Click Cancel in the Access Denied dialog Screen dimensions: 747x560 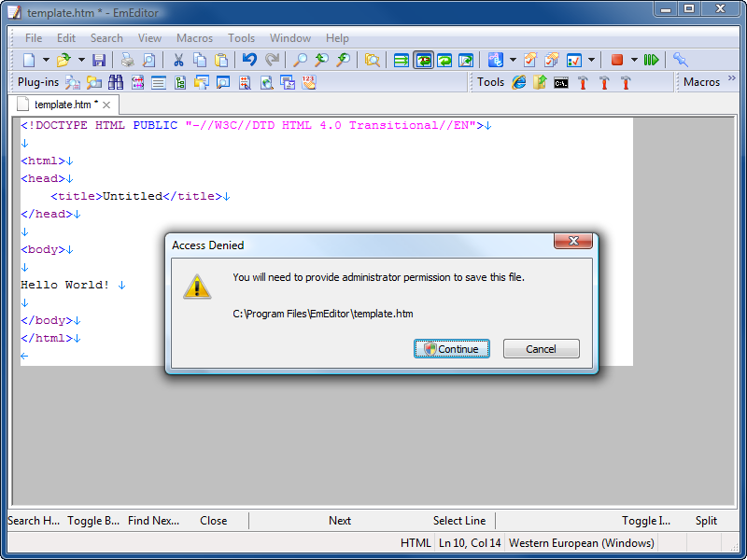click(542, 349)
